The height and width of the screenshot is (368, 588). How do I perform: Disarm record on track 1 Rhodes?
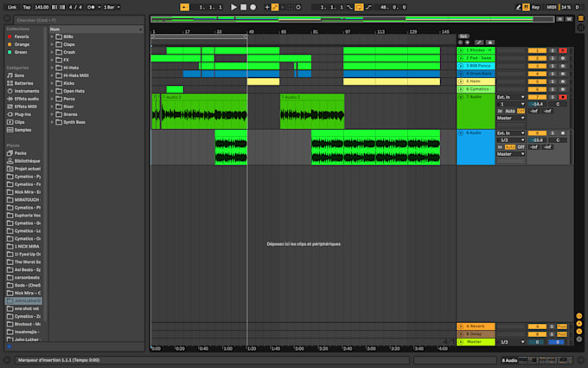563,50
